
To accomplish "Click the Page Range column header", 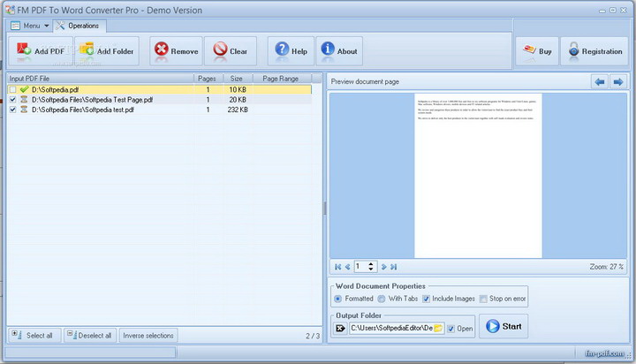I will [x=281, y=79].
